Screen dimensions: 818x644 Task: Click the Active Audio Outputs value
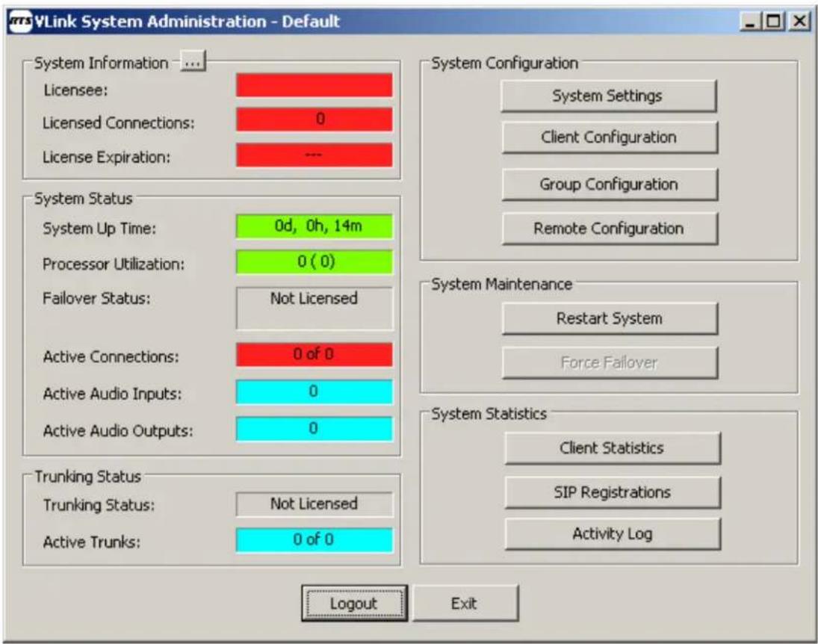point(314,429)
